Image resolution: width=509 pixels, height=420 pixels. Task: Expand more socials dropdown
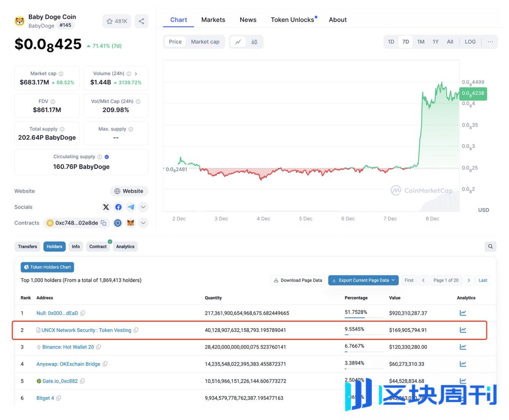tap(143, 207)
